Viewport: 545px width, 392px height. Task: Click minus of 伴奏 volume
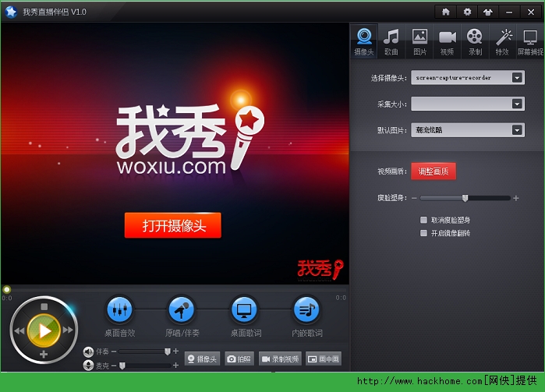[114, 351]
